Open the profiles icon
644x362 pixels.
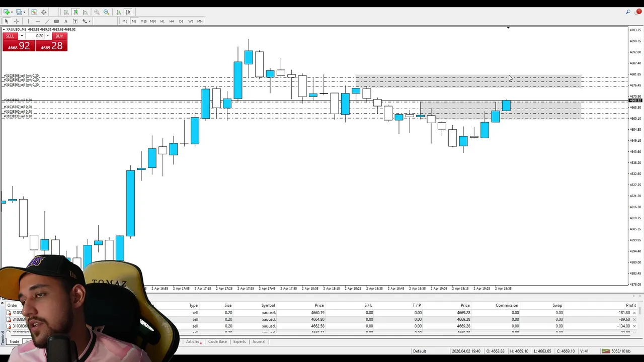[x=19, y=12]
